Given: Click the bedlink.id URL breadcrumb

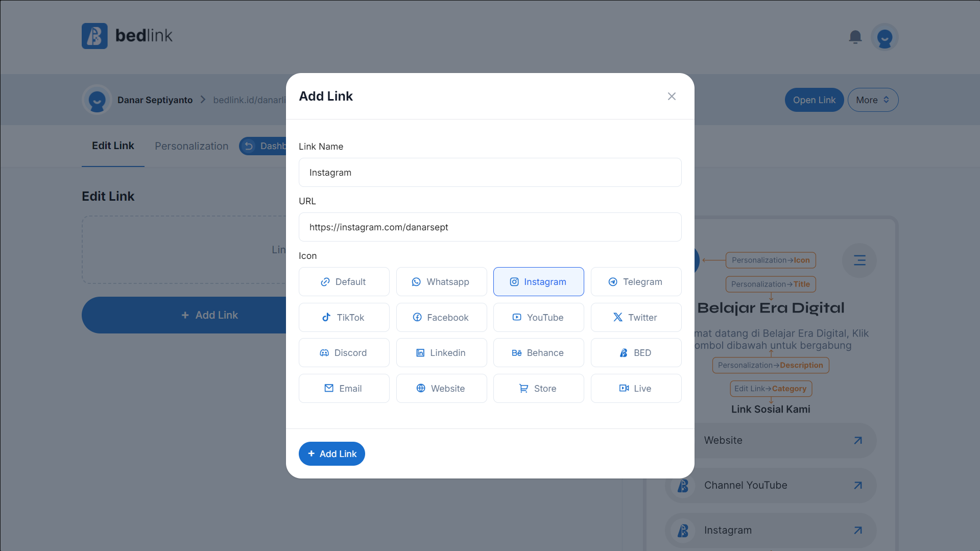Looking at the screenshot, I should [249, 100].
